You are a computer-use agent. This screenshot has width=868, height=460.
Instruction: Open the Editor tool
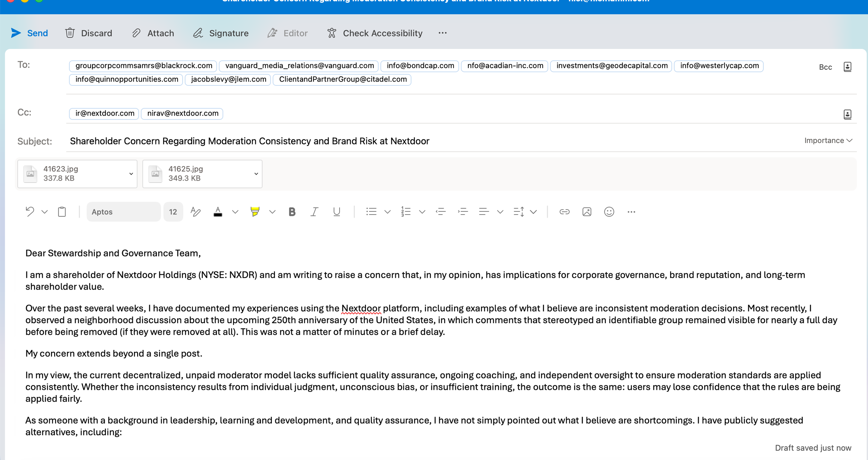(x=287, y=33)
